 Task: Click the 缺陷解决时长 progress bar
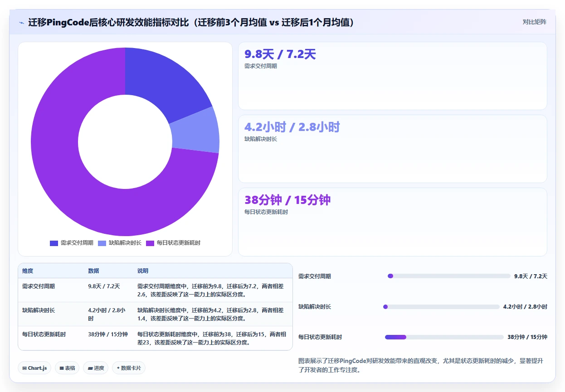[441, 307]
